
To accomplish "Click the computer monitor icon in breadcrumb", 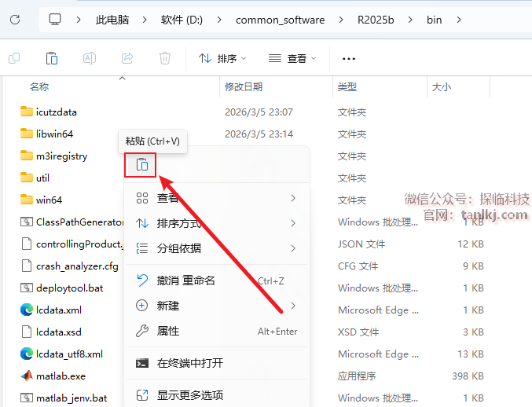I will 55,20.
